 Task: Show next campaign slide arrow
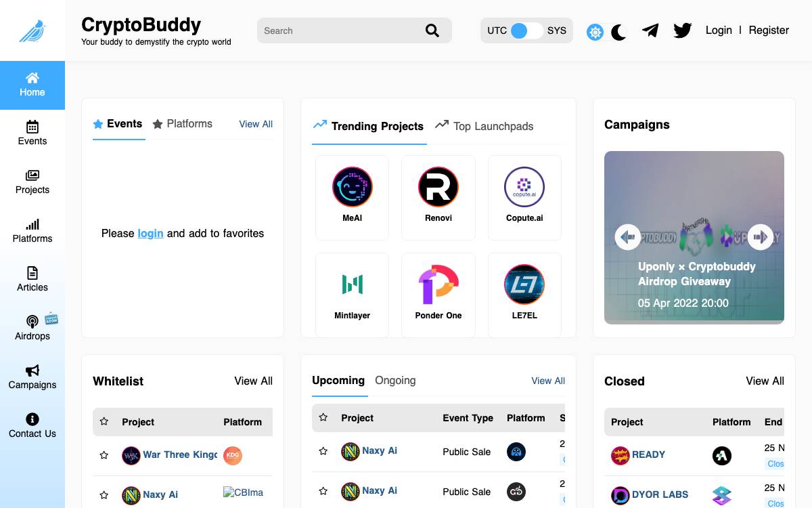(761, 237)
